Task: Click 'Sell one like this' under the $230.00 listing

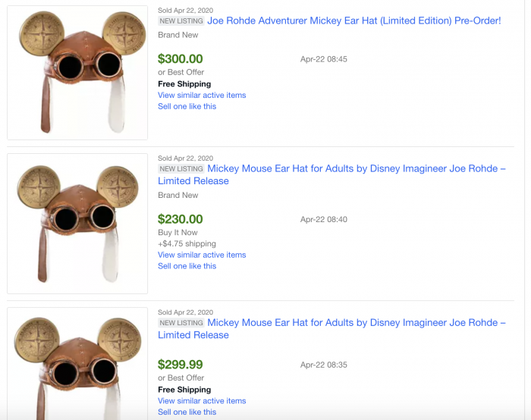Action: [187, 266]
